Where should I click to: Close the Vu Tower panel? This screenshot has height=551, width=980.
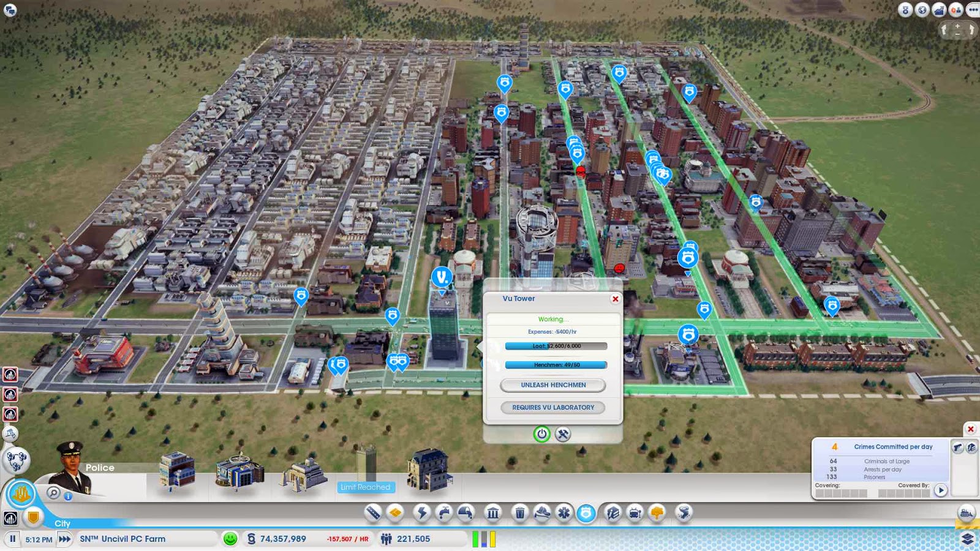click(x=616, y=299)
